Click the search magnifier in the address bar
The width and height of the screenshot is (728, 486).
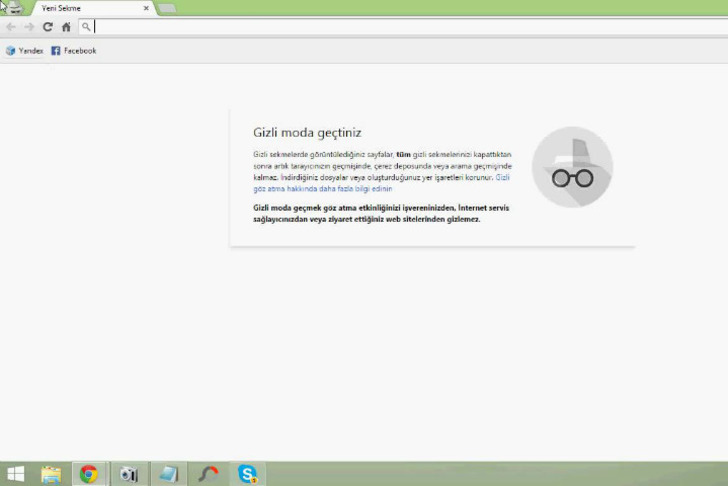[86, 27]
